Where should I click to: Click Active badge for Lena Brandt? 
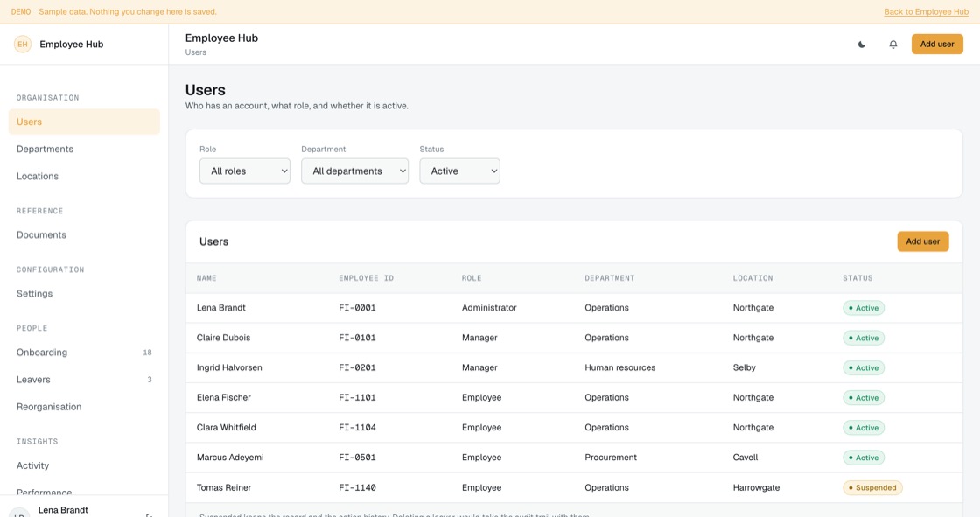pyautogui.click(x=864, y=308)
